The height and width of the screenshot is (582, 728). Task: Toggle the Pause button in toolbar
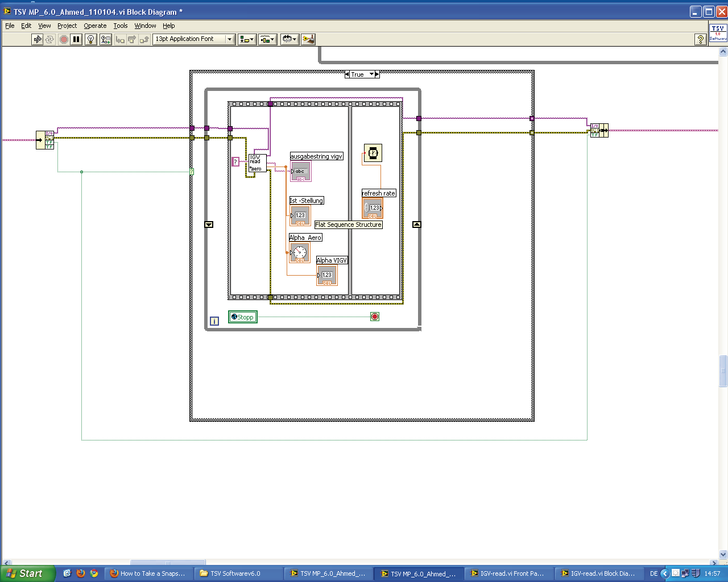tap(76, 39)
